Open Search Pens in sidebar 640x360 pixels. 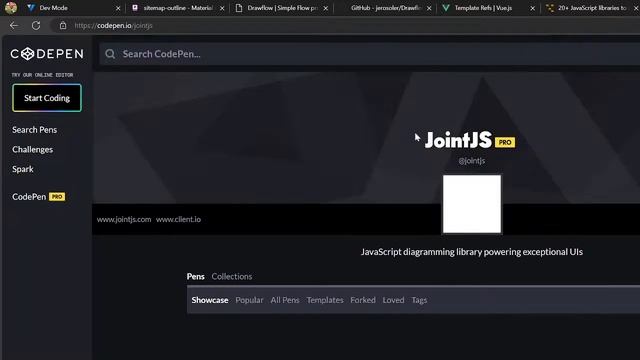(x=35, y=130)
